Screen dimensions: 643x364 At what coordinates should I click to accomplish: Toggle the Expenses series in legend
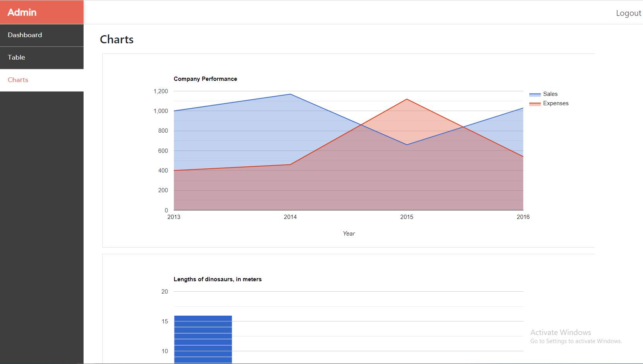click(x=555, y=103)
